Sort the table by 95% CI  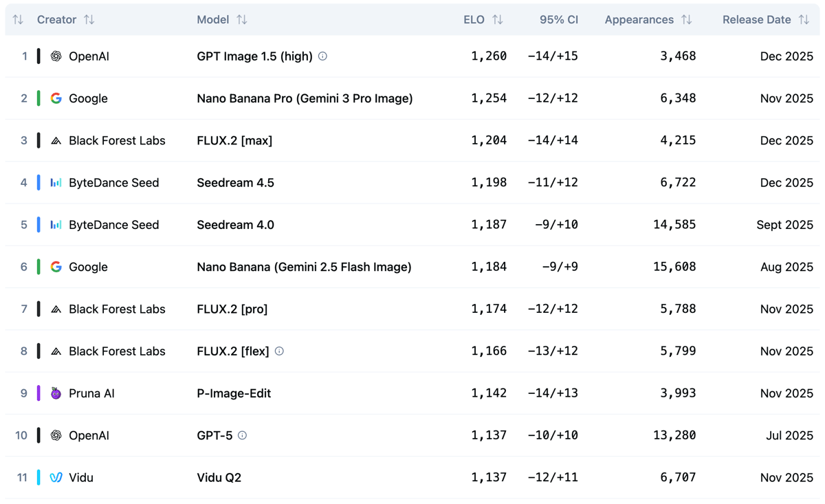pyautogui.click(x=559, y=19)
